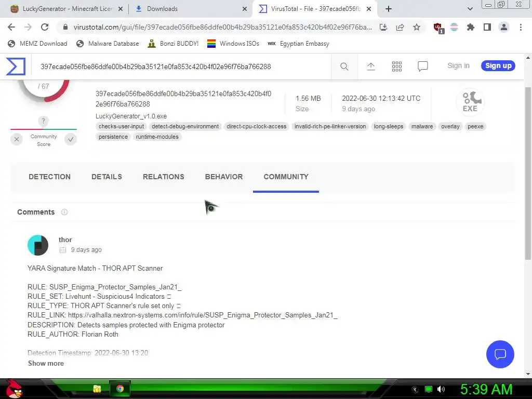
Task: Click the Comments info icon
Action: [64, 212]
